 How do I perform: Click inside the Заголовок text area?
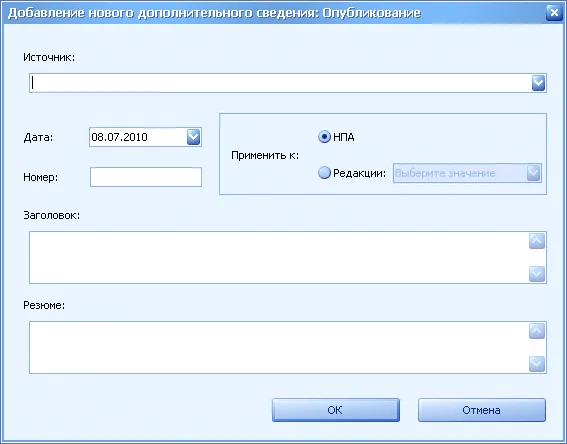279,257
